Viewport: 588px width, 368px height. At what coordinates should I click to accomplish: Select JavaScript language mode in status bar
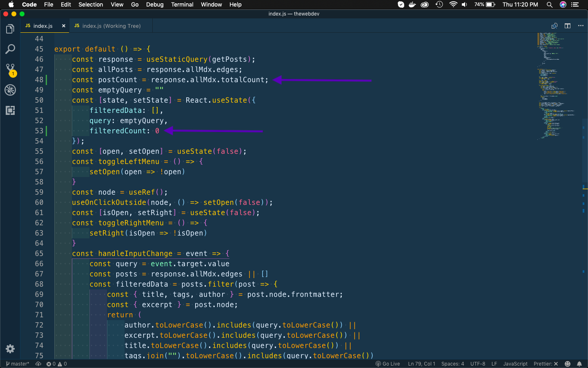tap(515, 364)
